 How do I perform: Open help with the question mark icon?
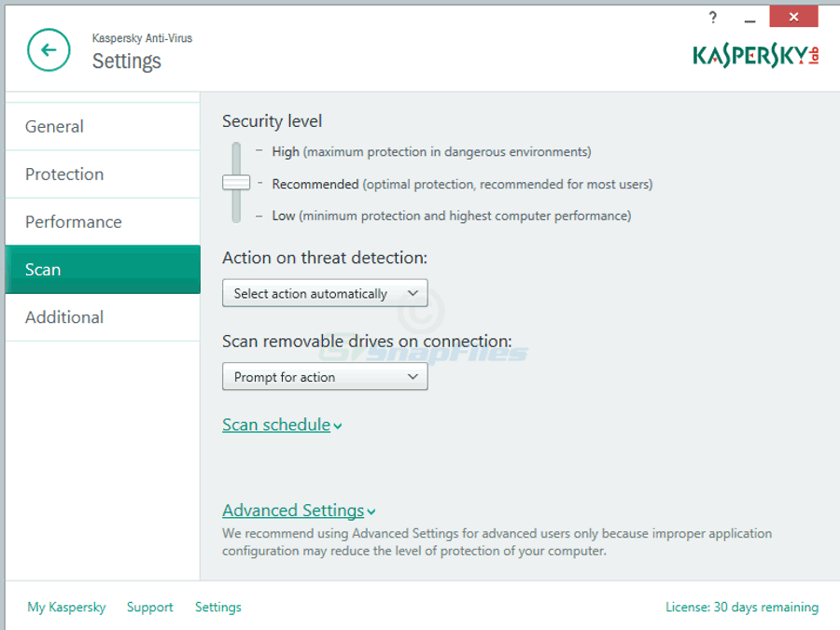click(712, 18)
